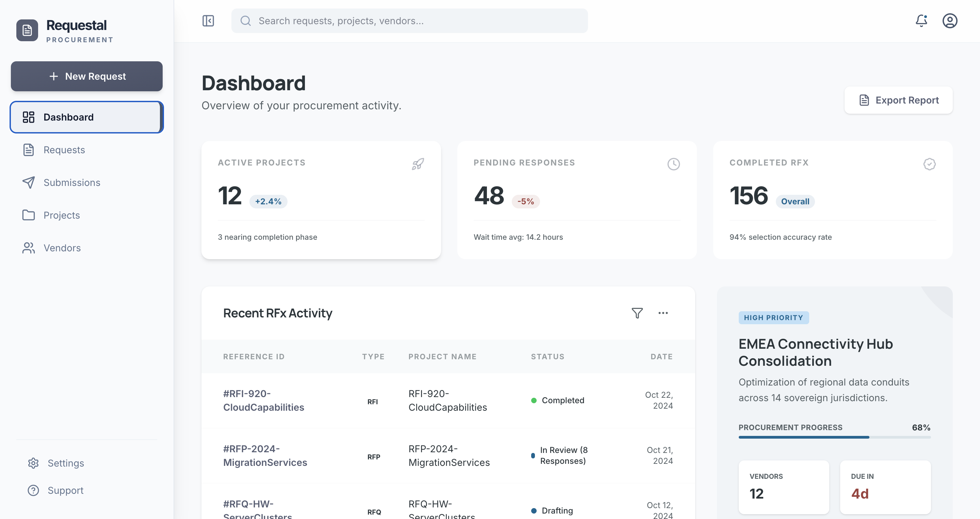Select the Submissions icon in the sidebar
The image size is (980, 519).
coord(29,183)
